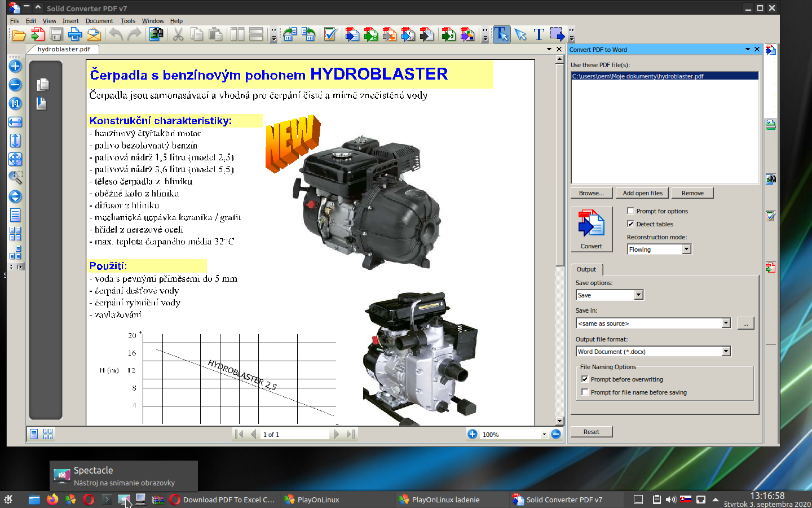Click the 1:1 actual size icon
The width and height of the screenshot is (812, 508).
pyautogui.click(x=15, y=103)
